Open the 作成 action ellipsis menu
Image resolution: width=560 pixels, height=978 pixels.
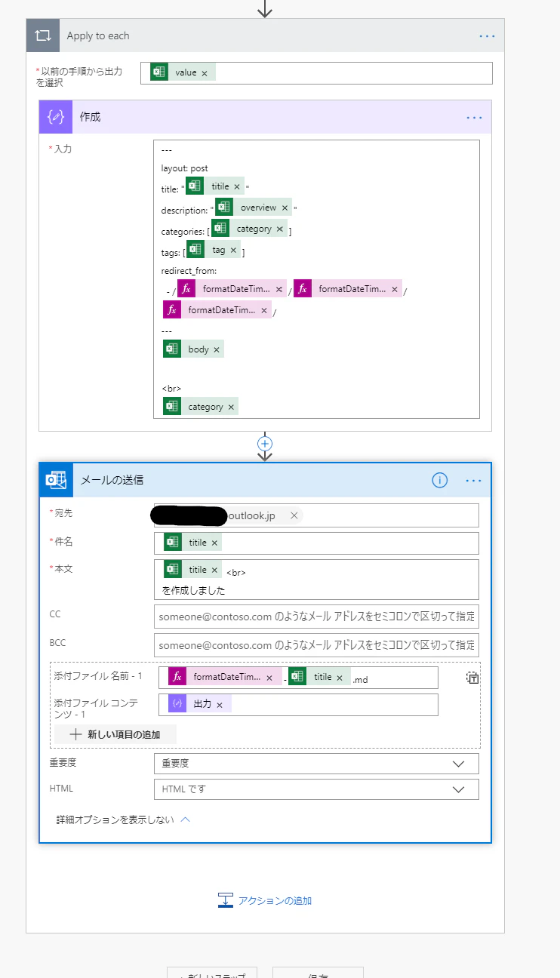click(474, 117)
